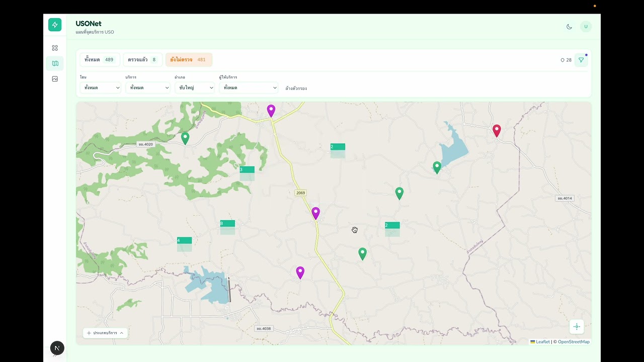Select purple marker at the top road junction
This screenshot has height=362, width=644.
tap(271, 111)
